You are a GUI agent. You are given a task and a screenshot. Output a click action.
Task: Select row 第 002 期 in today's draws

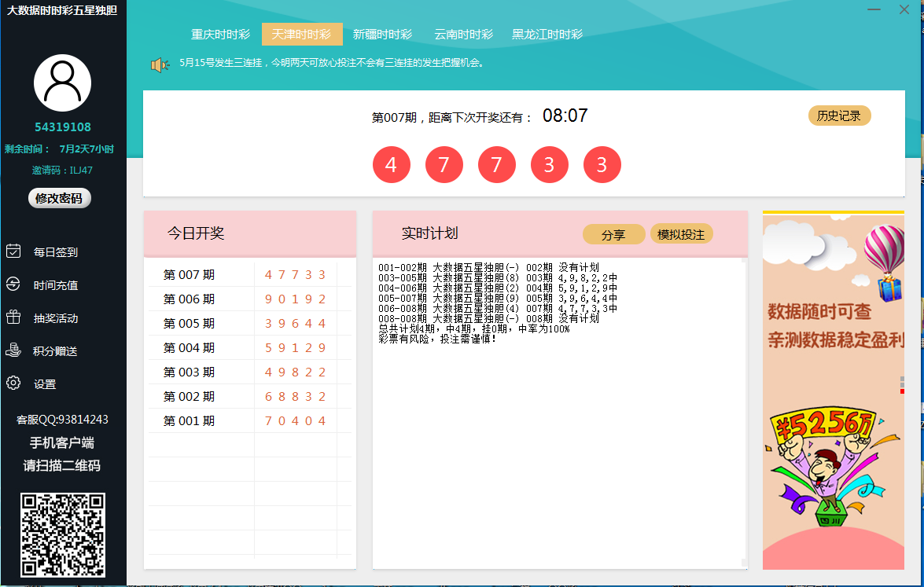coord(250,396)
